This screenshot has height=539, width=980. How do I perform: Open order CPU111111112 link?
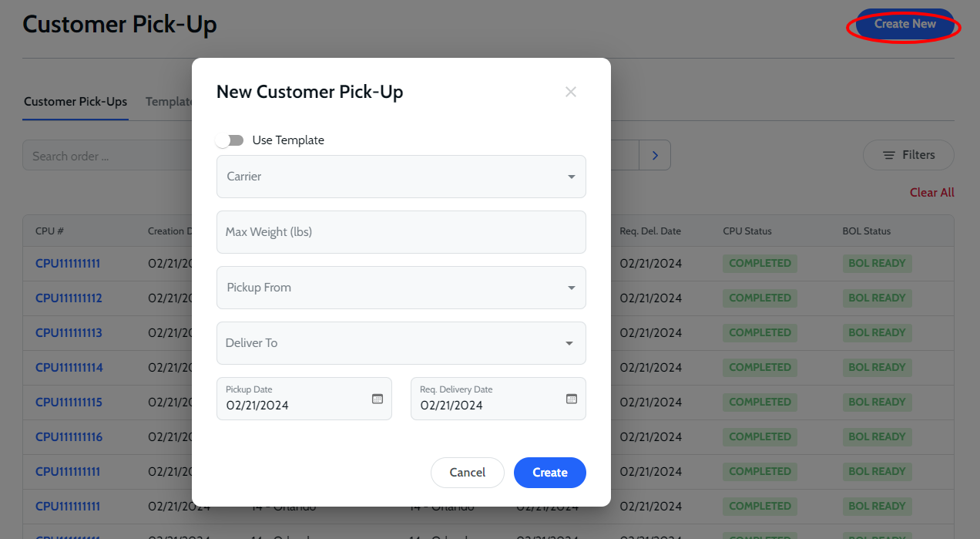[x=69, y=298]
